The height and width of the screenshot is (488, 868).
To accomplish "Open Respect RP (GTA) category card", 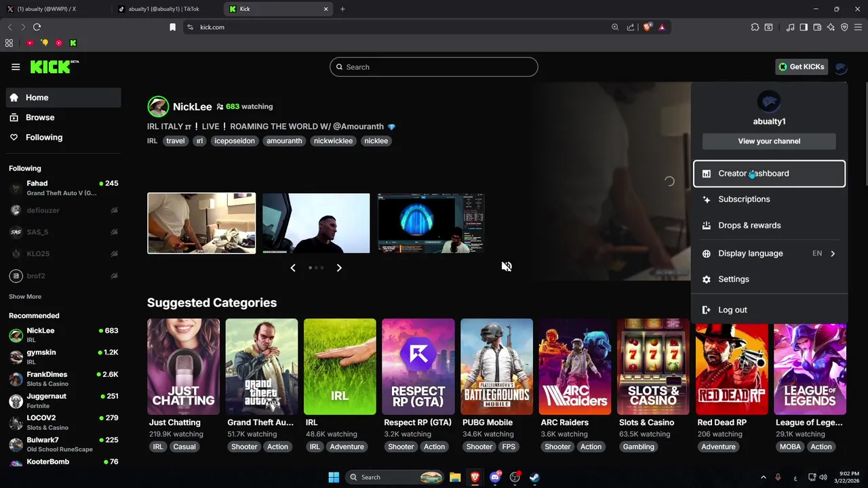I will (x=418, y=367).
